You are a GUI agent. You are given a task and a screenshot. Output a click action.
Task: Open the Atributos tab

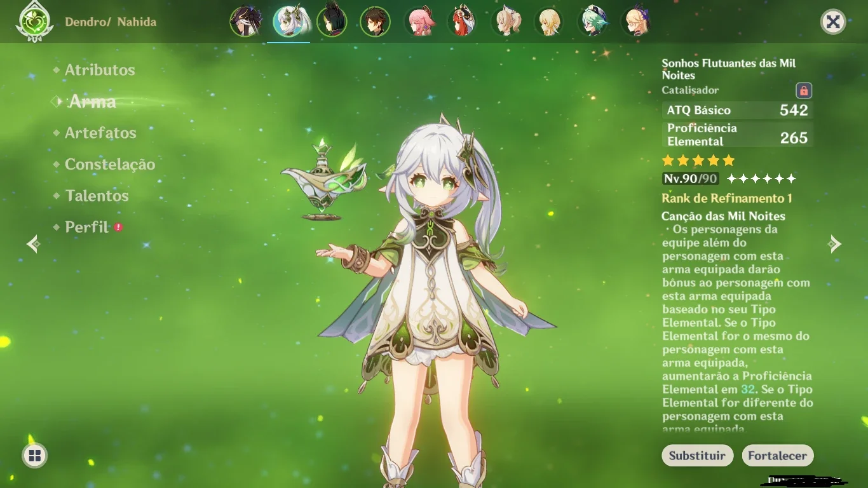point(100,70)
